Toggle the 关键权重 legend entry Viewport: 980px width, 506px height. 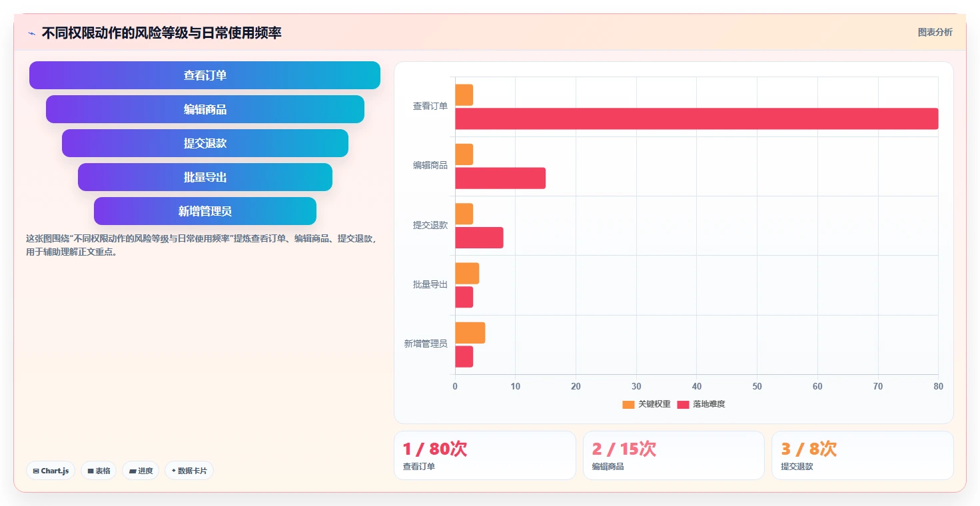[646, 404]
